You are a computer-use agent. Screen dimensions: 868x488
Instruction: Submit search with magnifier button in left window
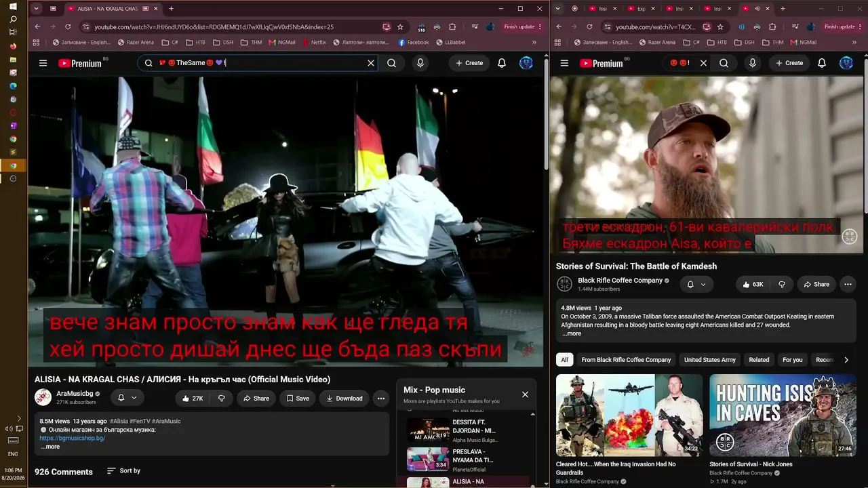tap(391, 63)
